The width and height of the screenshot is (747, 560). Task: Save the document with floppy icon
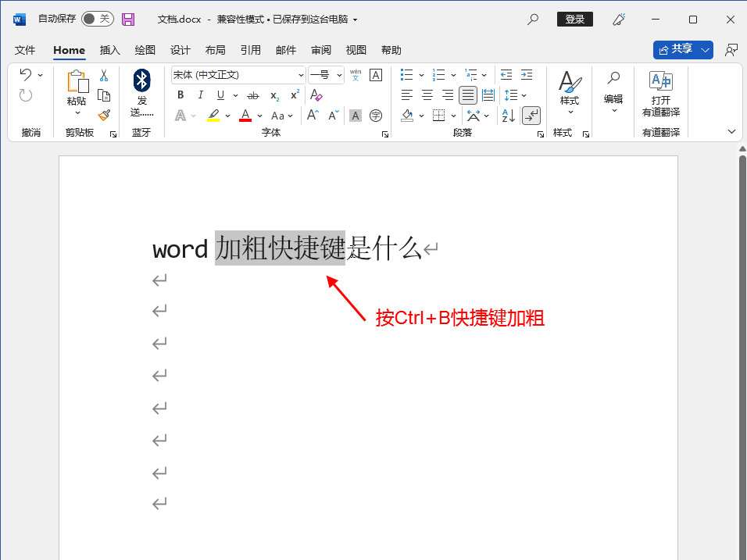(x=128, y=20)
